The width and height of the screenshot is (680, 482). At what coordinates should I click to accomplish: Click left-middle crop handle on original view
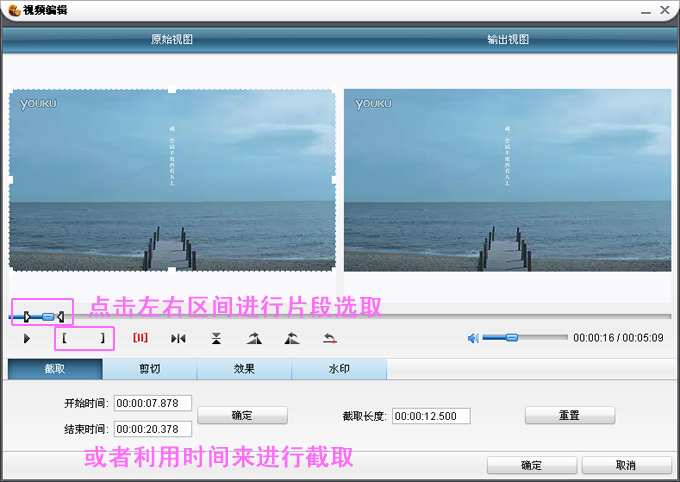tap(10, 180)
